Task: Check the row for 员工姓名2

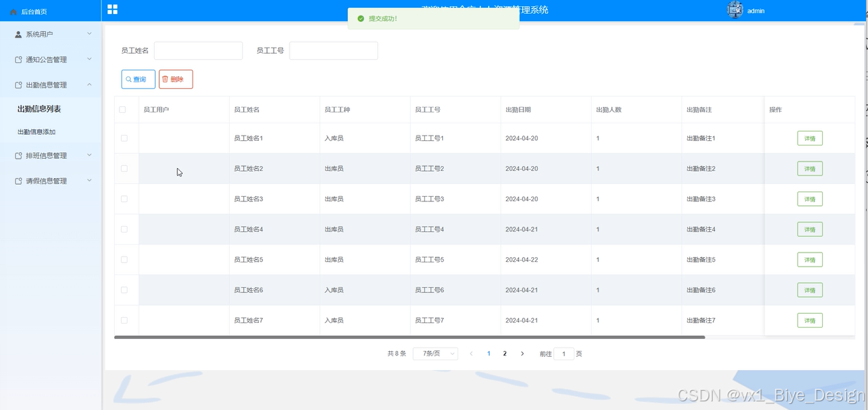Action: coord(124,169)
